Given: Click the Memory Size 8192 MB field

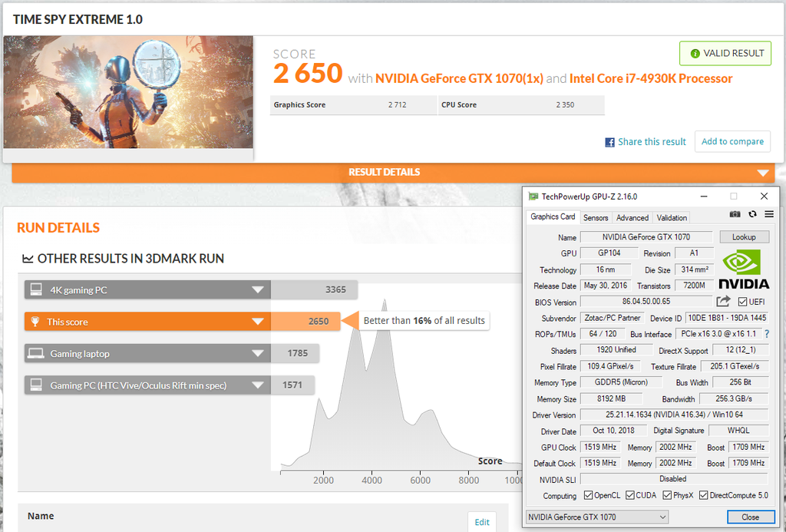Looking at the screenshot, I should (611, 398).
